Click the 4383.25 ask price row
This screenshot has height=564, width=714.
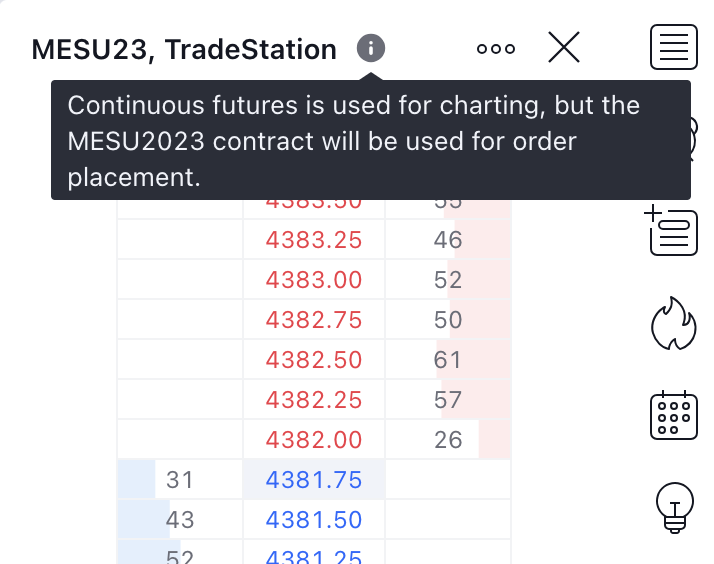pyautogui.click(x=314, y=240)
